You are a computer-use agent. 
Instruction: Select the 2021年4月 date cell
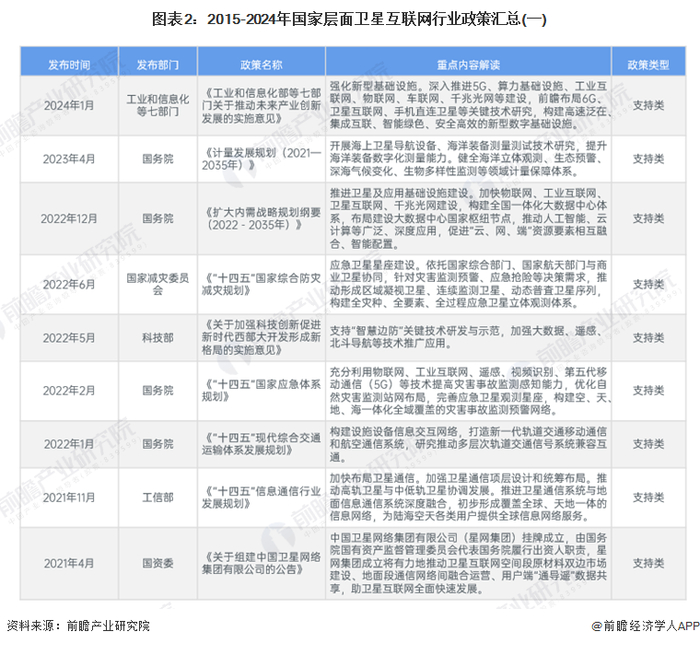pos(69,563)
